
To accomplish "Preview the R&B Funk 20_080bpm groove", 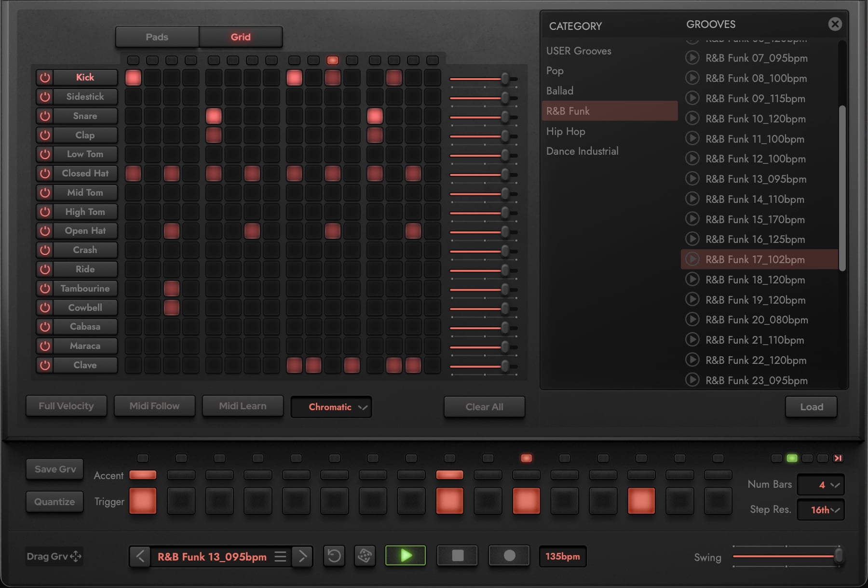I will click(692, 320).
